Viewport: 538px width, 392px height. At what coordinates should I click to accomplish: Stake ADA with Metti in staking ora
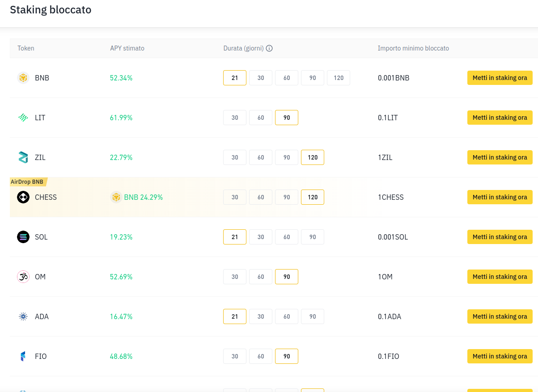pos(500,316)
